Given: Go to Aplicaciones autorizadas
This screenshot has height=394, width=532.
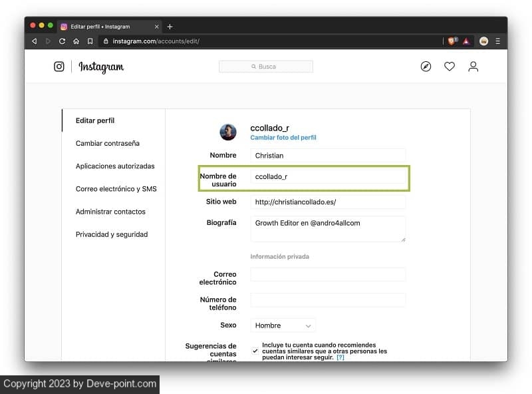Looking at the screenshot, I should pyautogui.click(x=115, y=166).
